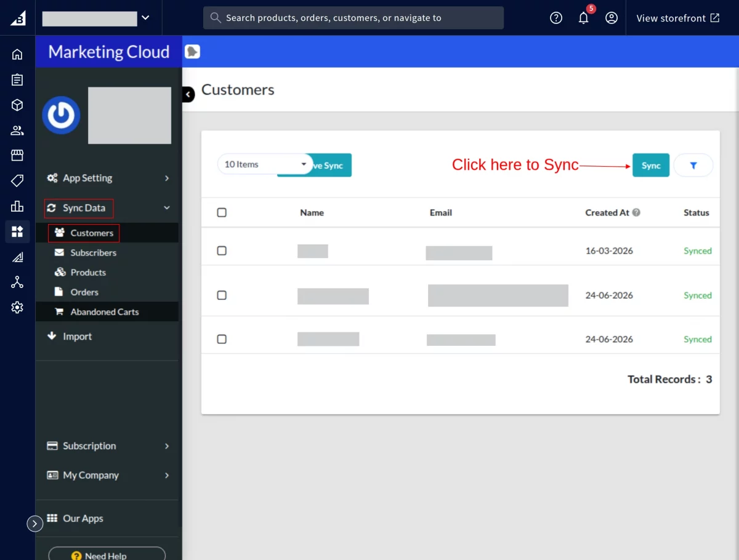Image resolution: width=739 pixels, height=560 pixels.
Task: Open the Analytics bar chart icon
Action: (x=17, y=206)
